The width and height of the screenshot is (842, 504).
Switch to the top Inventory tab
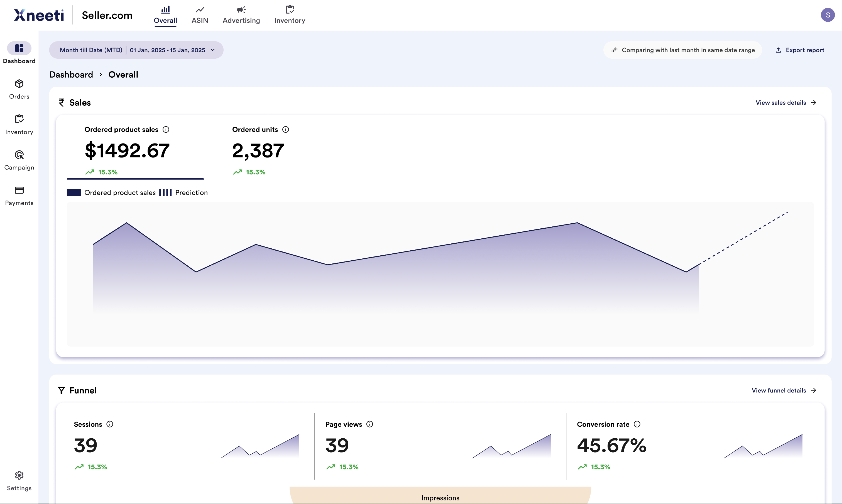[290, 15]
